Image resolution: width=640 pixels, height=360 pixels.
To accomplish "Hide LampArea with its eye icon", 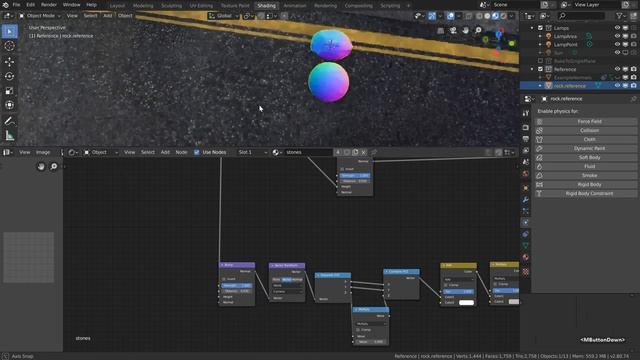I will point(617,36).
